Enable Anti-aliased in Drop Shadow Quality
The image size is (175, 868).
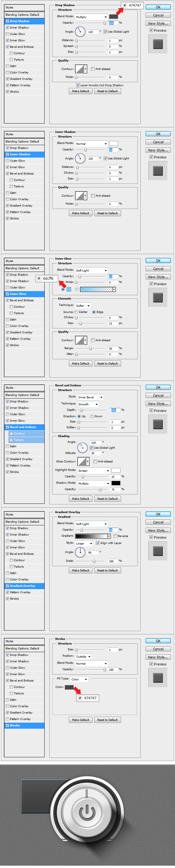pyautogui.click(x=93, y=69)
